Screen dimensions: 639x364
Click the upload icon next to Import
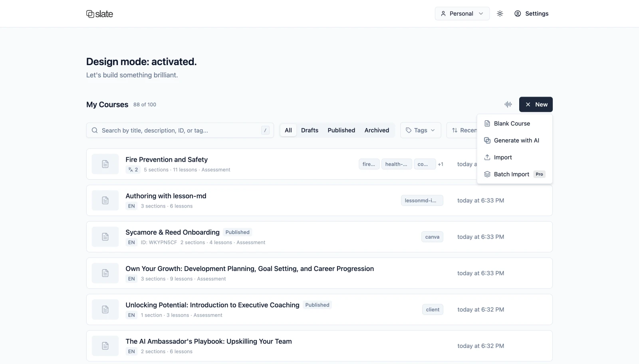487,157
